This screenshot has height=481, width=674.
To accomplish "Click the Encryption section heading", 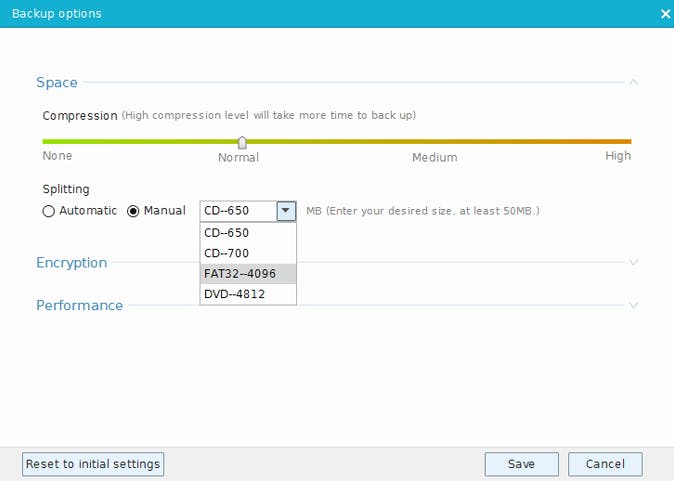I will tap(71, 263).
